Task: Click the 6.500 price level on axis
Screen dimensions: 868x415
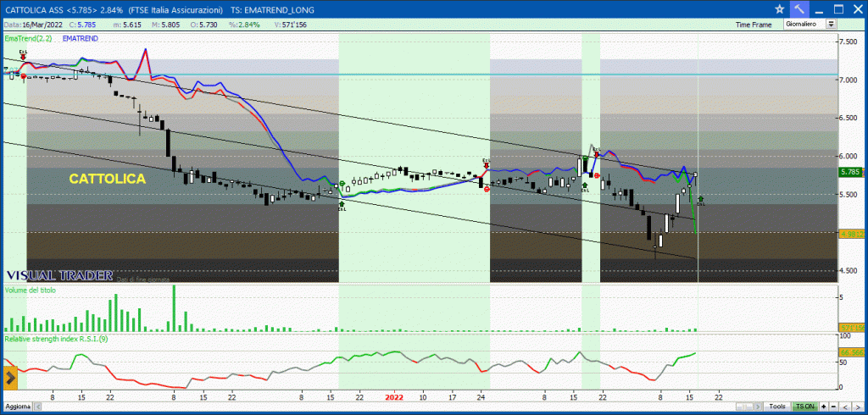Action: click(849, 119)
